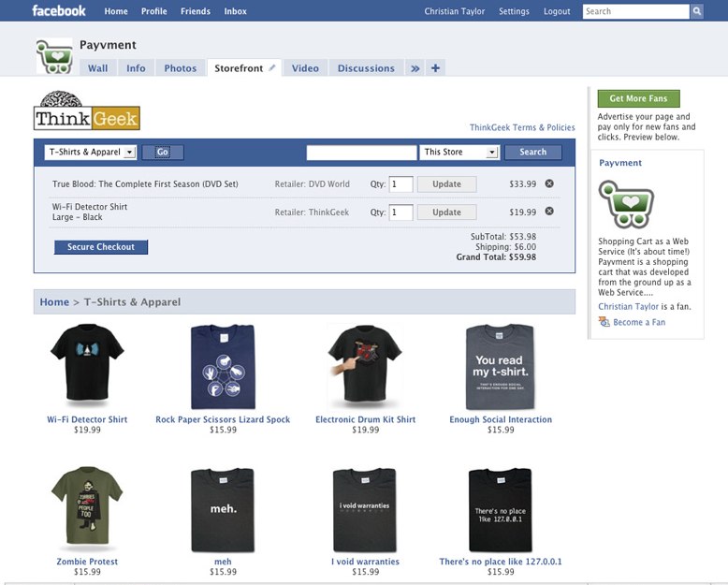Show more tabs with double-arrow icon
Screen dimensions: 728x585
[x=415, y=68]
